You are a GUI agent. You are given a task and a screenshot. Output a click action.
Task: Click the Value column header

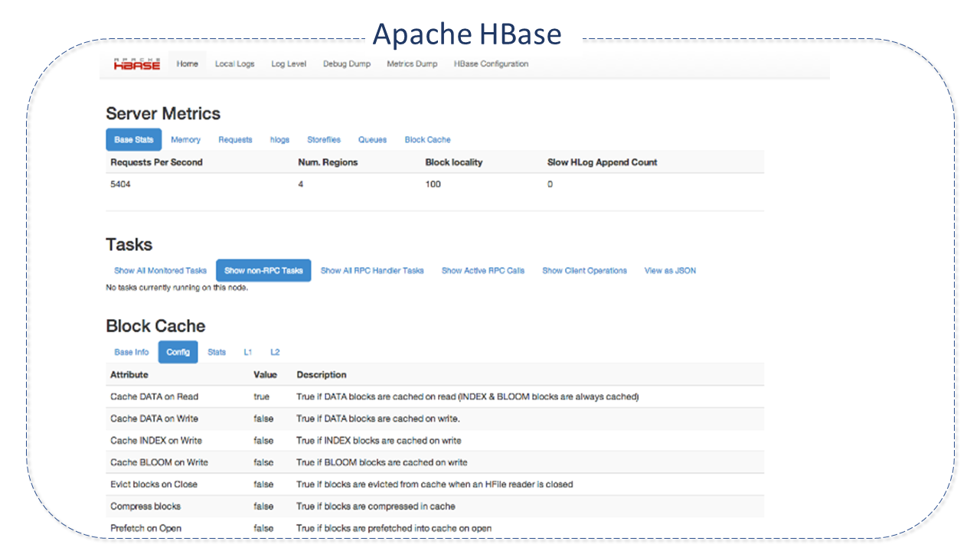point(265,375)
